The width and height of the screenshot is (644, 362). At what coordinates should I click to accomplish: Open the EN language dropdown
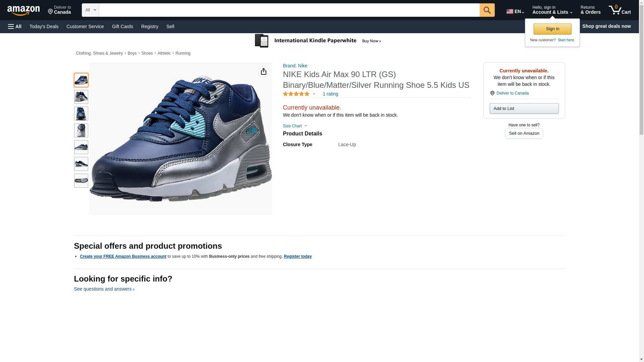[x=515, y=11]
